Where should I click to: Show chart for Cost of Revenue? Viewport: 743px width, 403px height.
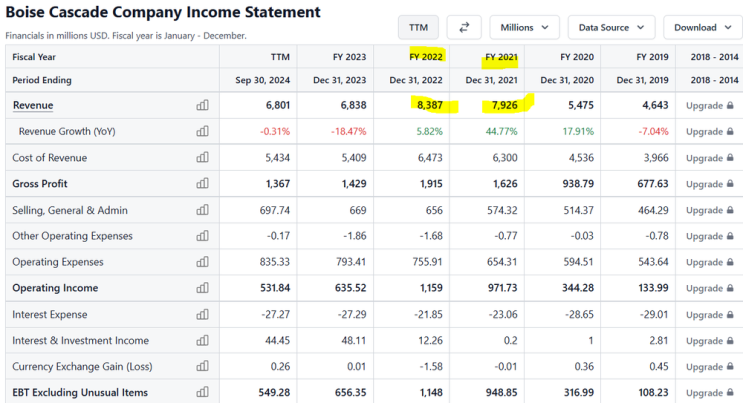click(203, 158)
